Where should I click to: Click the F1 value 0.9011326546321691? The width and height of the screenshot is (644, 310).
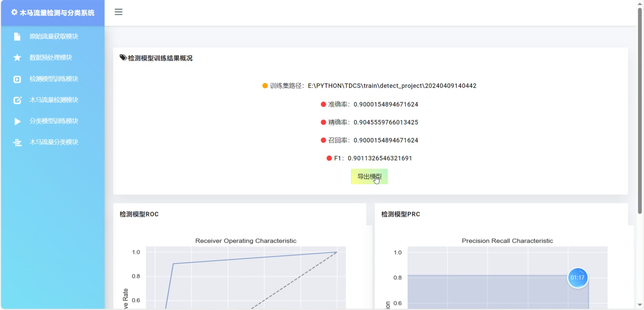380,158
